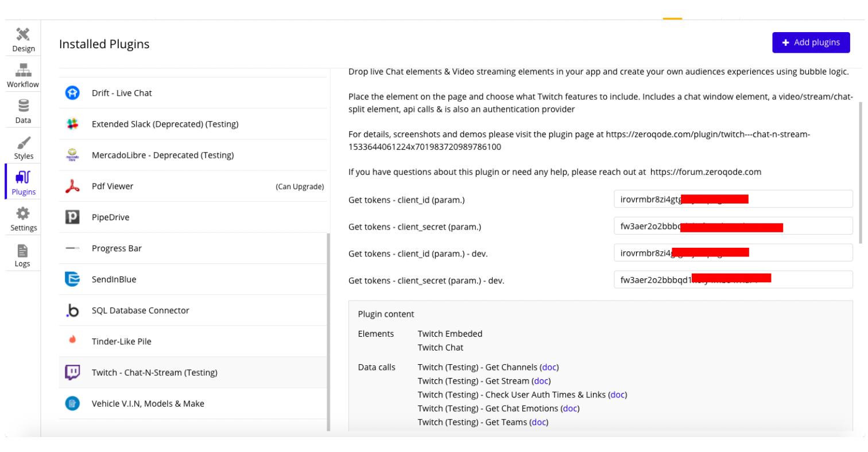Click the Installed Plugins heading

point(104,44)
